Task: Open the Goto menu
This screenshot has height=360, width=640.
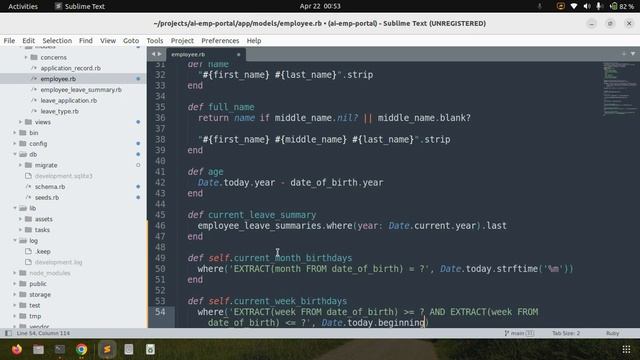Action: 131,40
